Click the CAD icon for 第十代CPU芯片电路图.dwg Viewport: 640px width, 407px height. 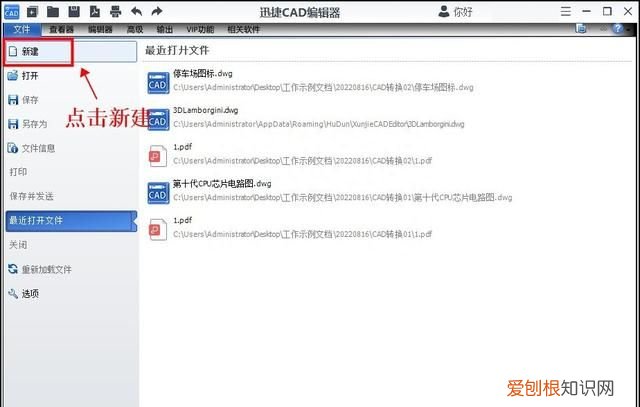tap(158, 192)
